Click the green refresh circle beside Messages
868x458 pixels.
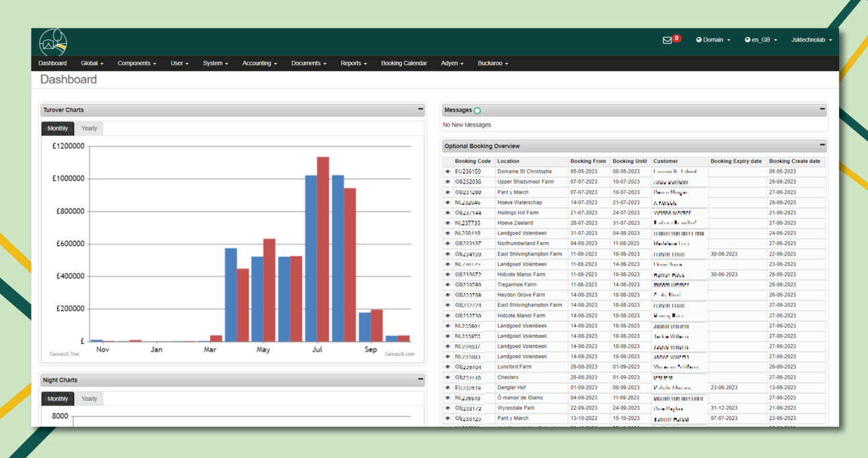point(477,110)
